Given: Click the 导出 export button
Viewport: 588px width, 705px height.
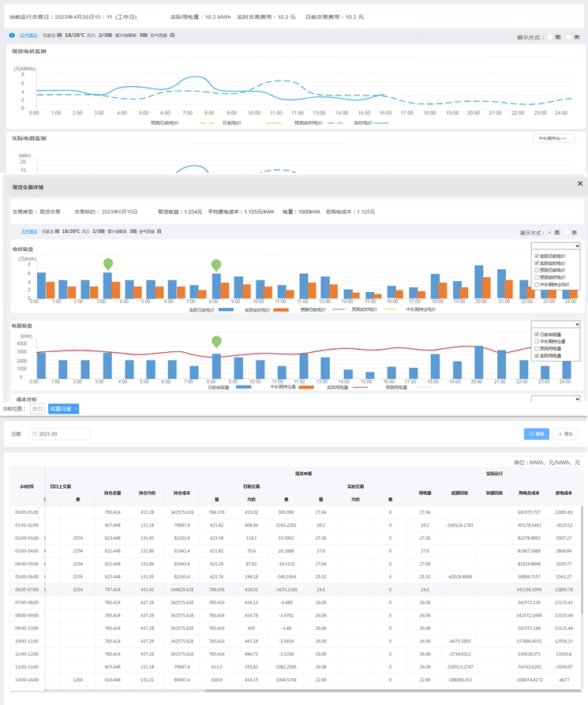Looking at the screenshot, I should [564, 434].
